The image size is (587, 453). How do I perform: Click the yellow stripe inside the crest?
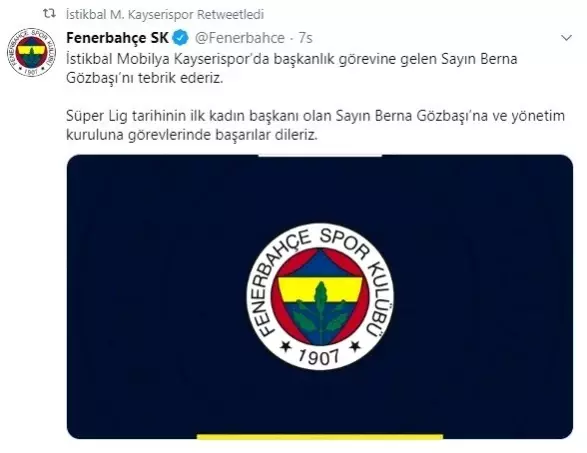tap(320, 290)
